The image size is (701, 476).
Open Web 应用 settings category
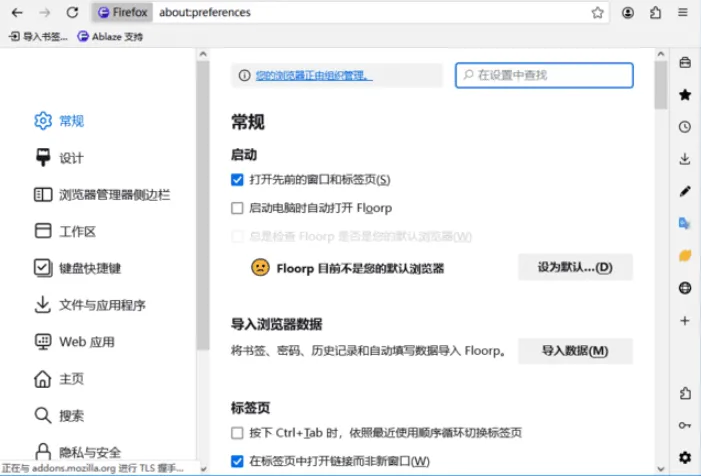[x=75, y=342]
